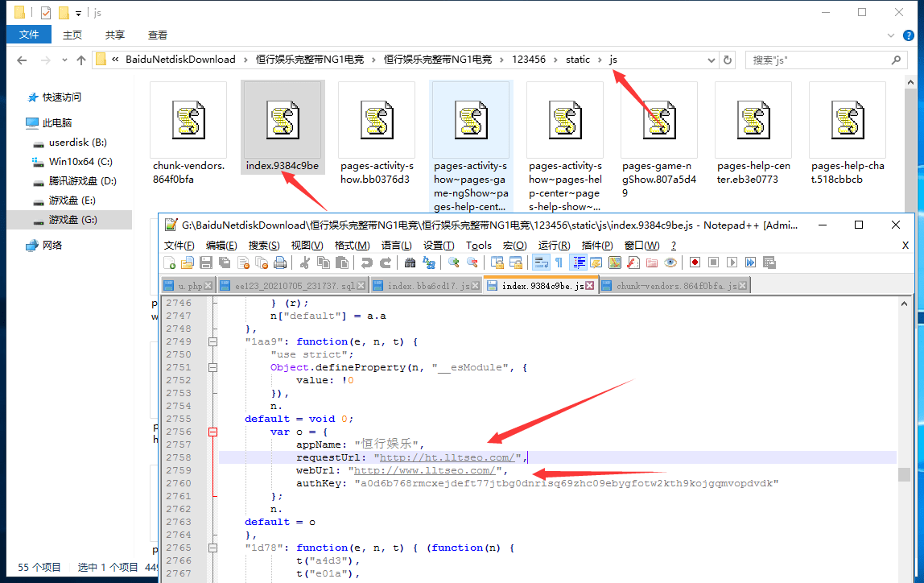924x583 pixels.
Task: Open the 语言(L) menu
Action: tap(396, 246)
